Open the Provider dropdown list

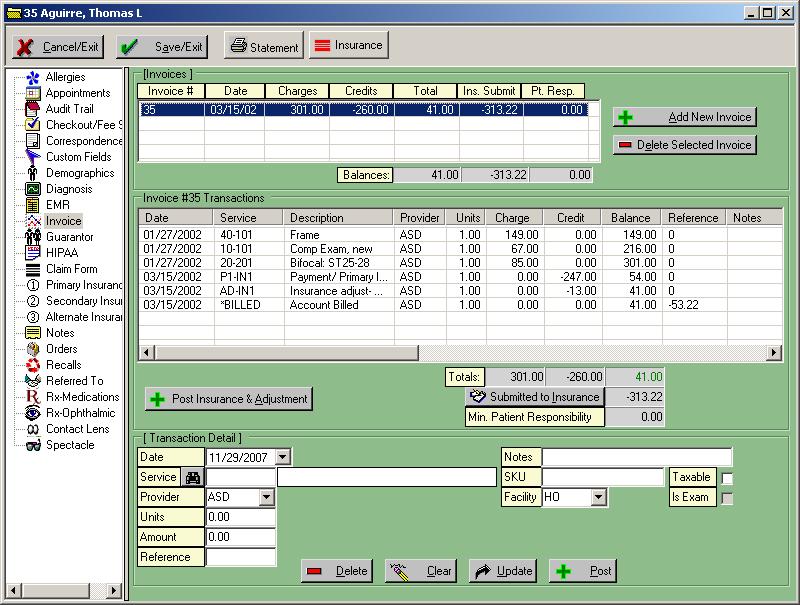266,497
